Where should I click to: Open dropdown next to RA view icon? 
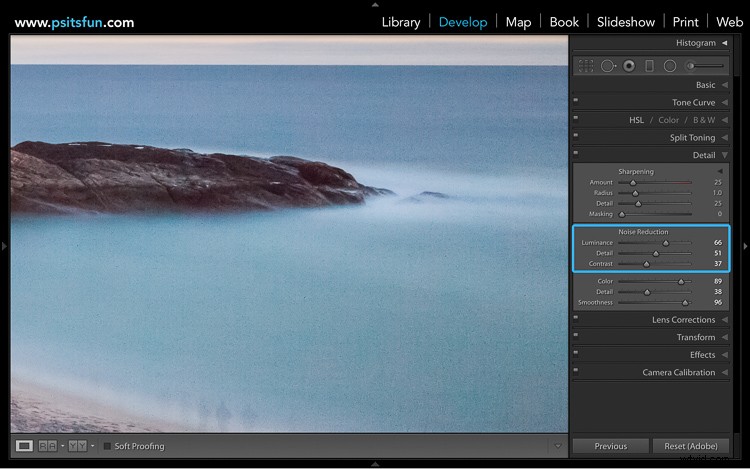(x=63, y=446)
